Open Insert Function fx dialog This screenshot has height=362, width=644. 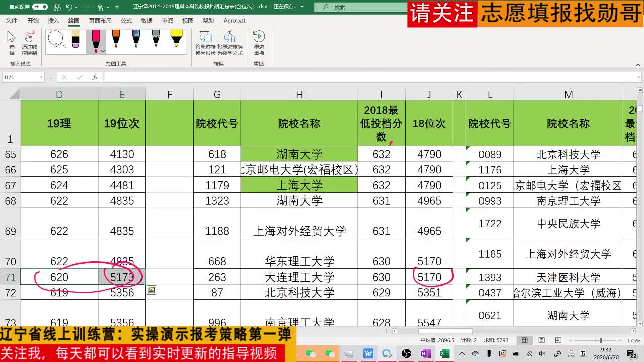(x=95, y=77)
